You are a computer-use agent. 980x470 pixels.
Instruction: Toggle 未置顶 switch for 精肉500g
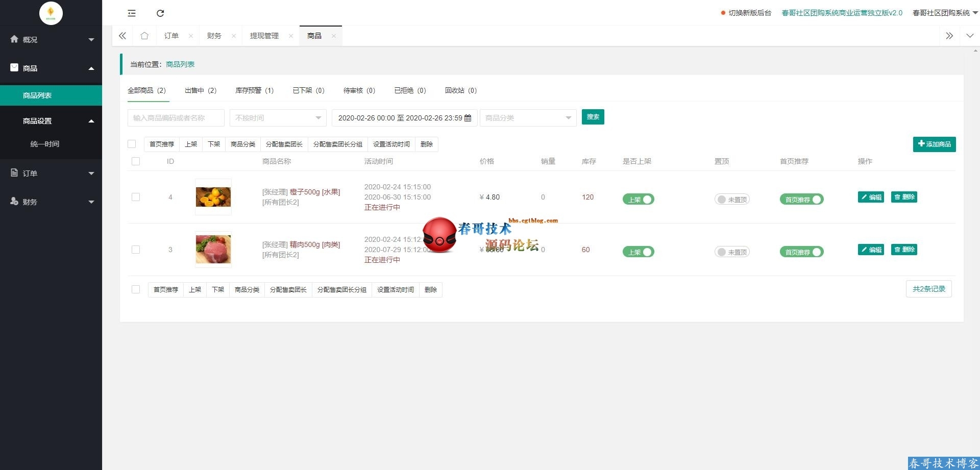[x=732, y=252]
